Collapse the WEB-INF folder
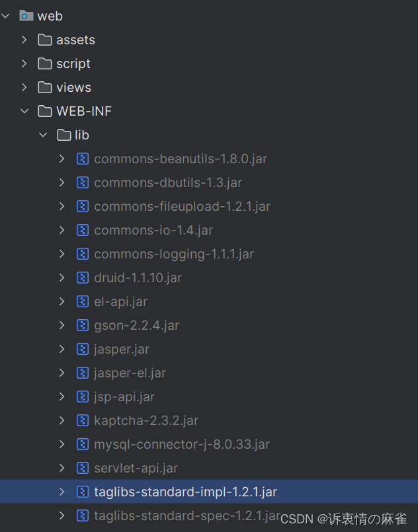This screenshot has height=532, width=418. click(x=24, y=111)
